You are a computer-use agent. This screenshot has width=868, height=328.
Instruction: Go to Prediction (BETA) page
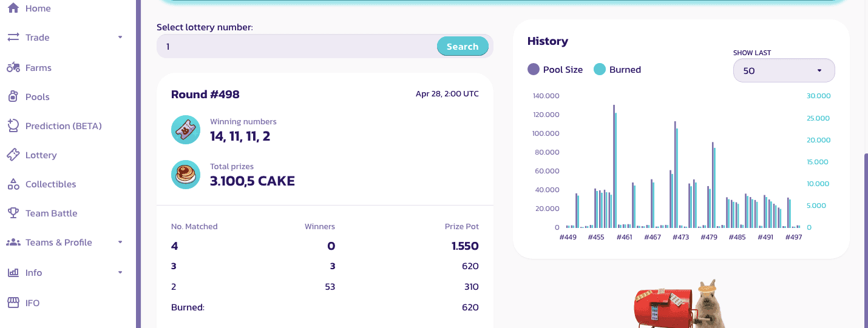click(63, 126)
